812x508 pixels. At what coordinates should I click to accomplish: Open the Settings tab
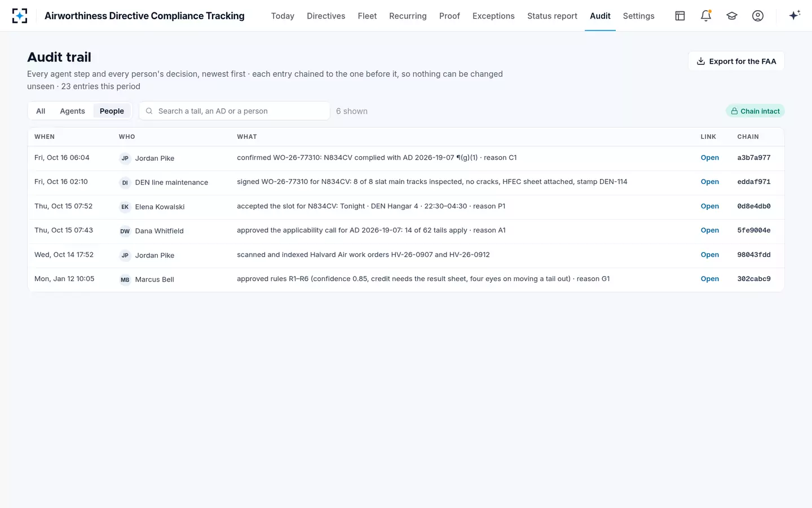(x=639, y=16)
